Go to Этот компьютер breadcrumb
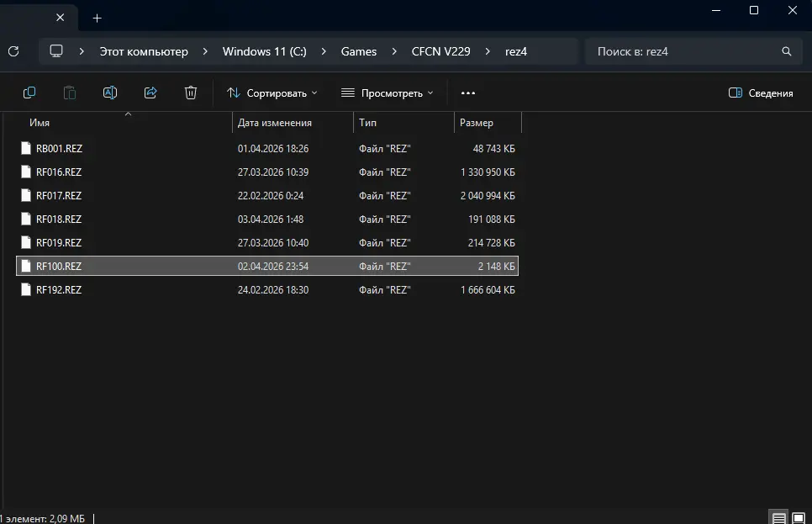 click(144, 51)
